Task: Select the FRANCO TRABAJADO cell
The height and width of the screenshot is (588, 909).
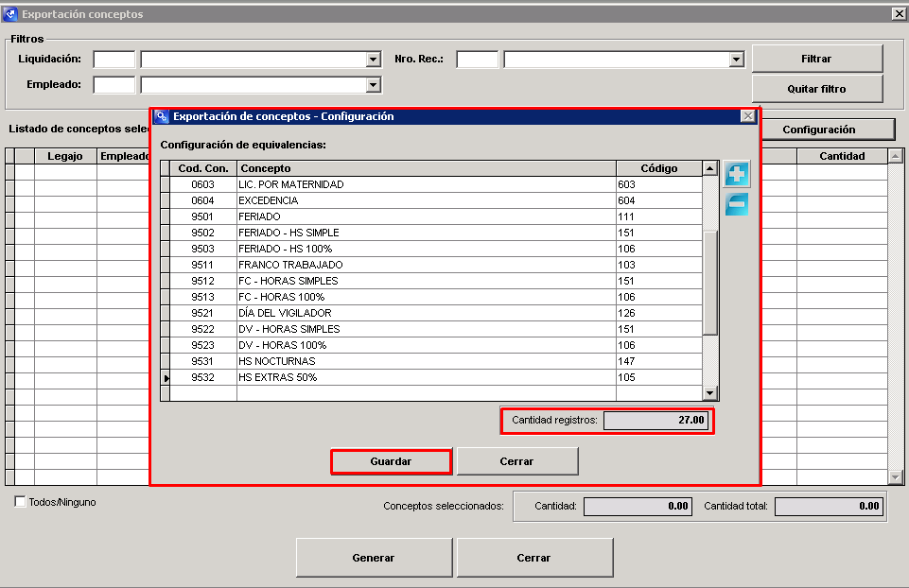Action: point(426,265)
